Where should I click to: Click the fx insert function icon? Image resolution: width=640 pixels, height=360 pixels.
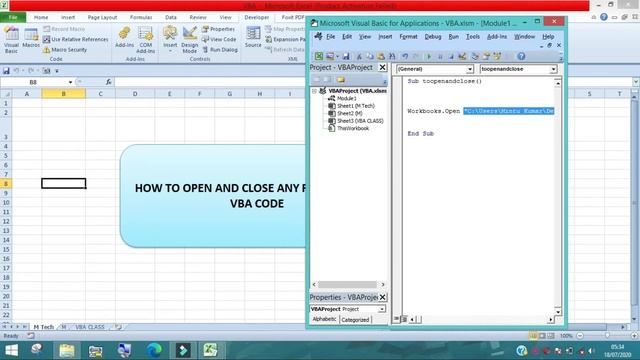tap(109, 82)
